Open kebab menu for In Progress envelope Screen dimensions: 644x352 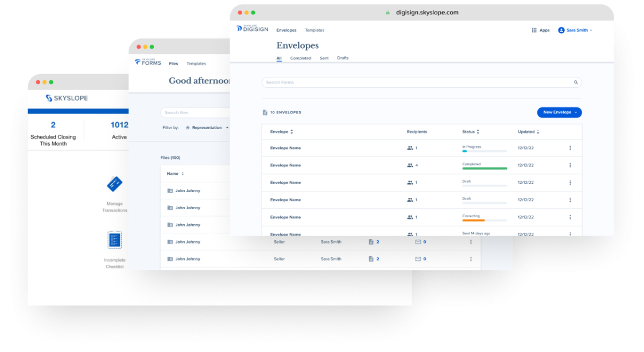tap(570, 148)
